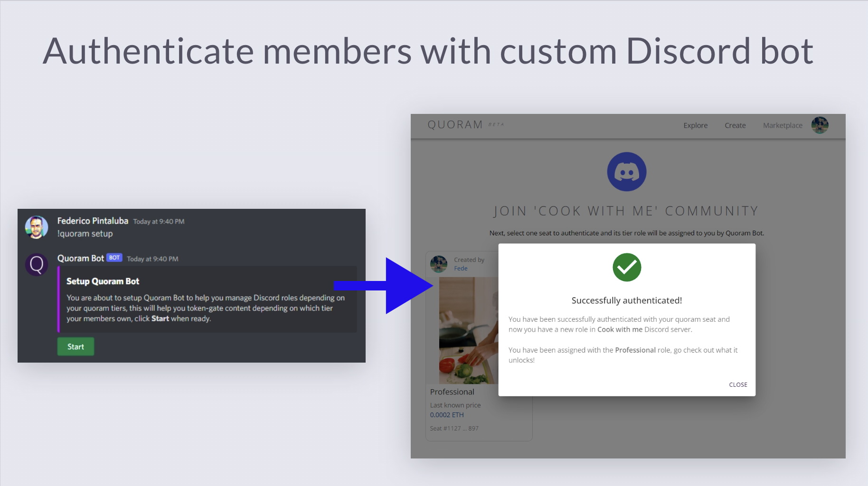This screenshot has width=868, height=486.
Task: Open the Create menu item
Action: [735, 125]
